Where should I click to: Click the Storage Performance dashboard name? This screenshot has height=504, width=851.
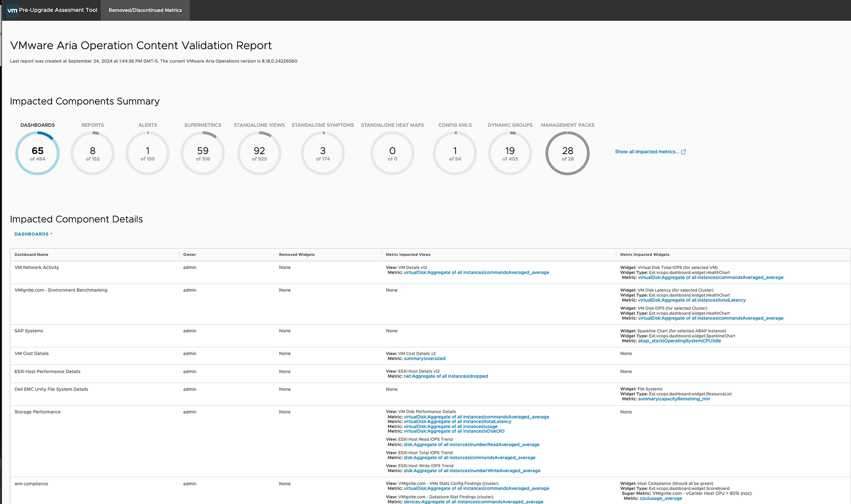pos(38,412)
